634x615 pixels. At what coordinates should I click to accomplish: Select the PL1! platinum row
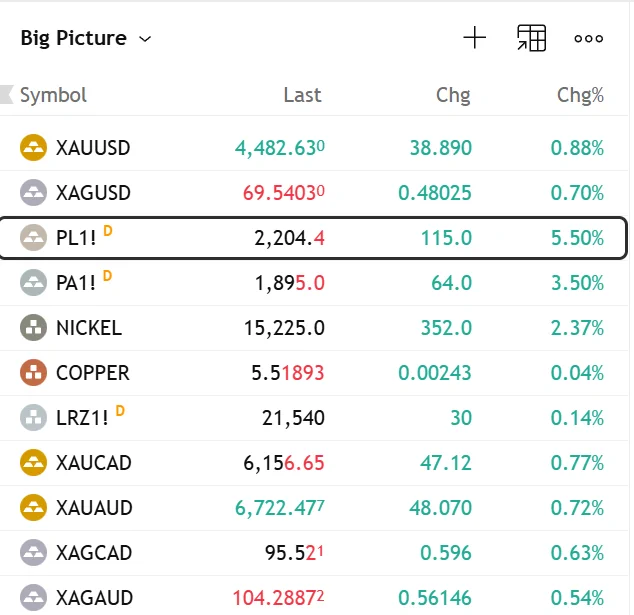pos(313,238)
